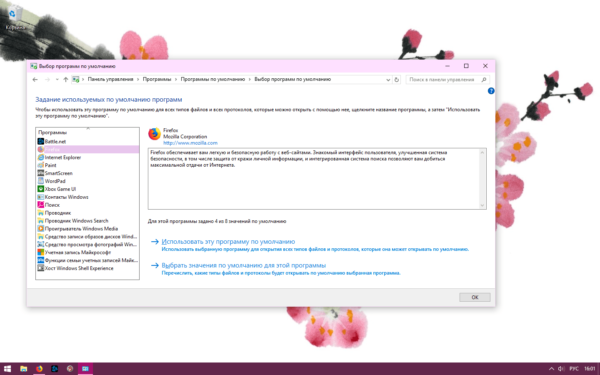
Task: Open help with the blue question icon
Action: 491,91
